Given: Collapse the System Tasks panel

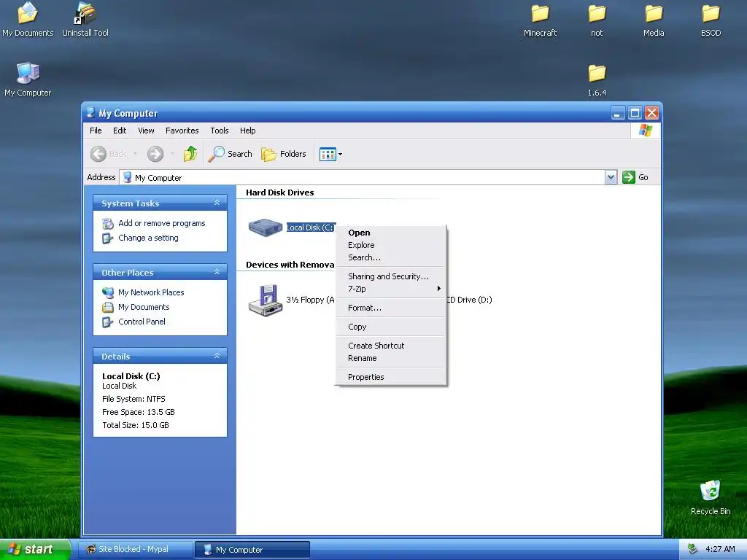Looking at the screenshot, I should pyautogui.click(x=217, y=203).
